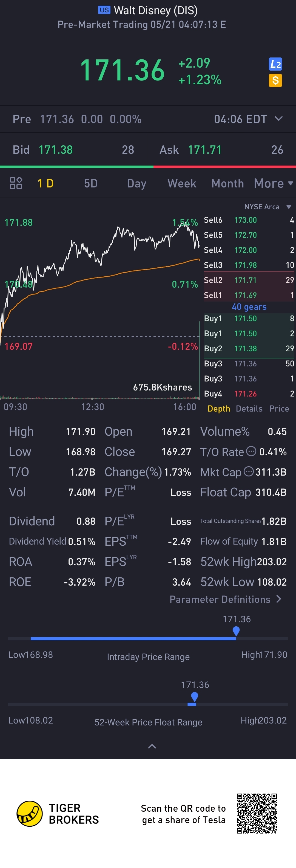The height and width of the screenshot is (868, 296).
Task: Select the Sell2 171.71 order row
Action: pyautogui.click(x=249, y=280)
